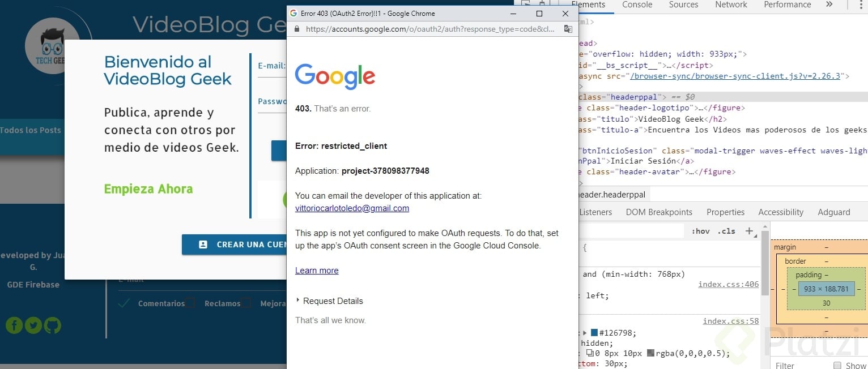Click the 933 × 188.781 content box
The image size is (868, 369).
[826, 289]
